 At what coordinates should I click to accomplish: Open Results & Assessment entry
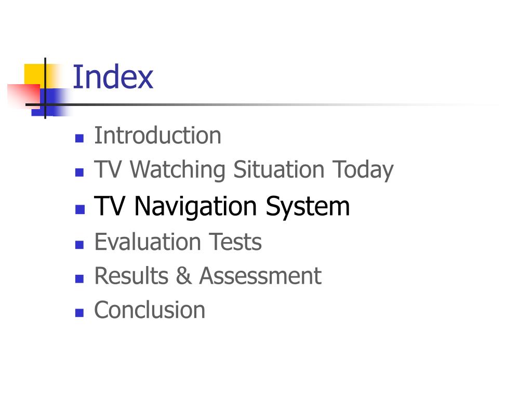coord(208,276)
